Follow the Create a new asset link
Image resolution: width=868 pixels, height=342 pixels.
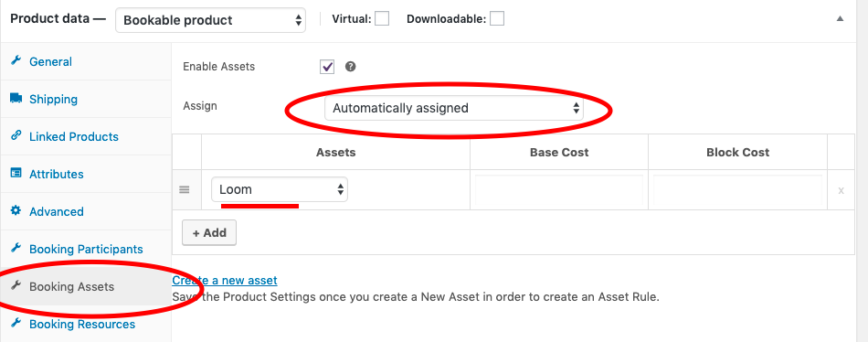[225, 281]
